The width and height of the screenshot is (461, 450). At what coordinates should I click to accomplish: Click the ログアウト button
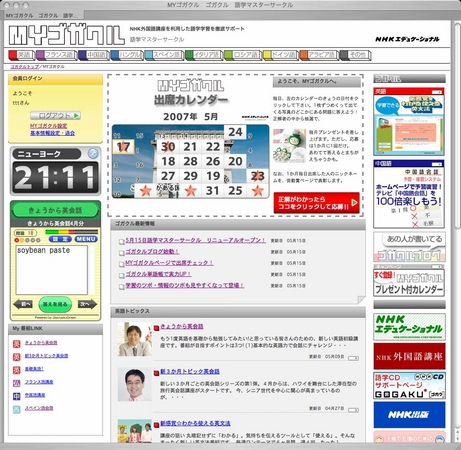click(55, 115)
